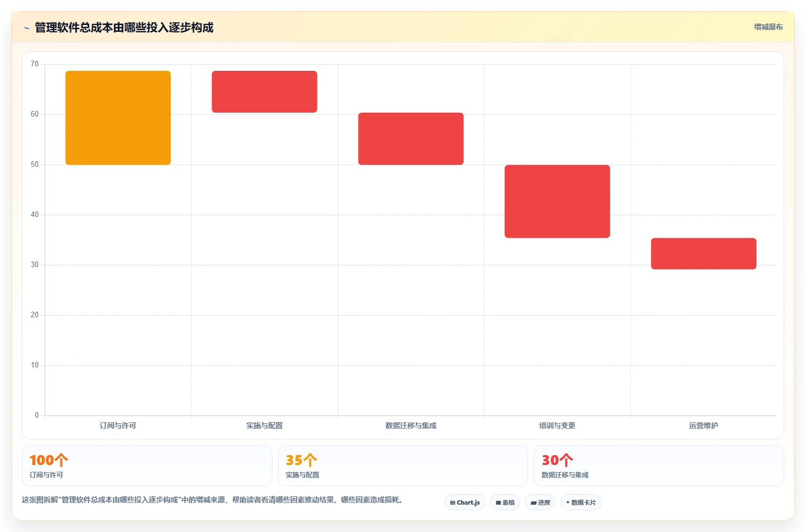Click the 数据迁移与集成 x-axis label
806x532 pixels.
[x=411, y=425]
